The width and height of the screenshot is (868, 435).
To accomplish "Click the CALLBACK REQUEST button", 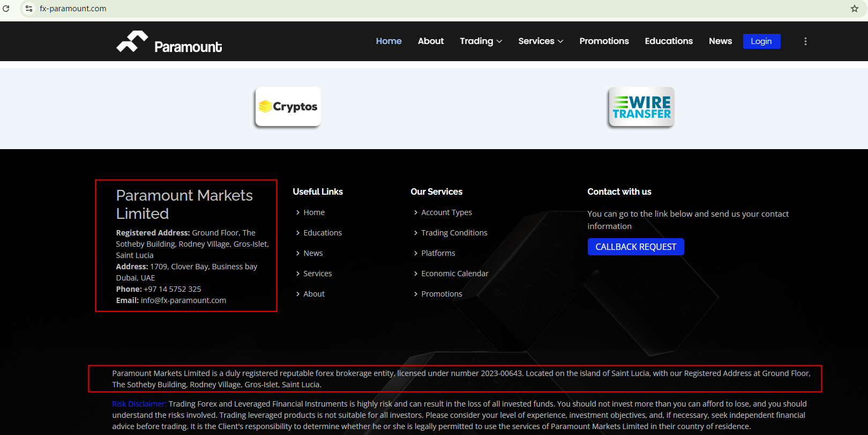I will 635,247.
